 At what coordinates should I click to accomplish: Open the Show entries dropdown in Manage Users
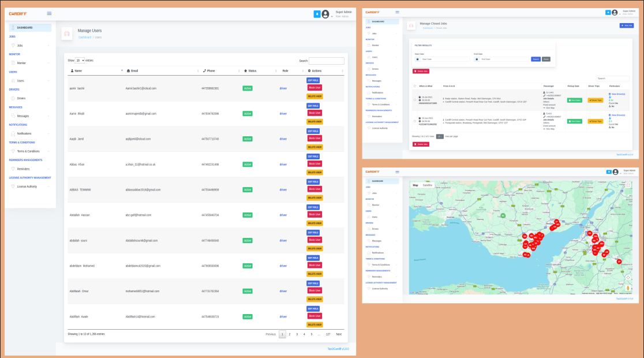(x=80, y=60)
